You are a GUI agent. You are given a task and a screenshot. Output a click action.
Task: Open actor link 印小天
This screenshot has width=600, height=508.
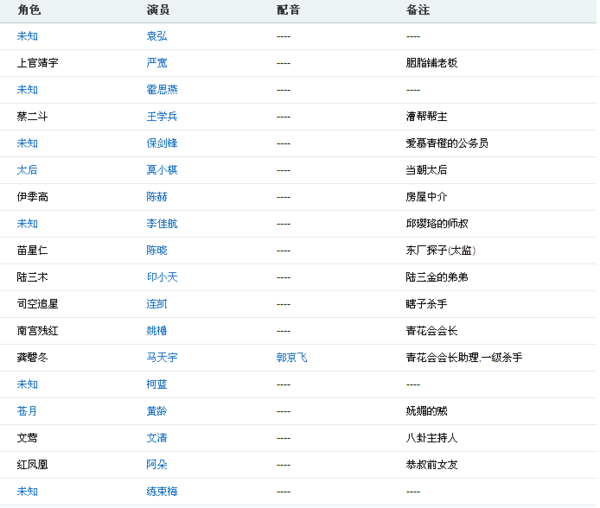tap(162, 277)
